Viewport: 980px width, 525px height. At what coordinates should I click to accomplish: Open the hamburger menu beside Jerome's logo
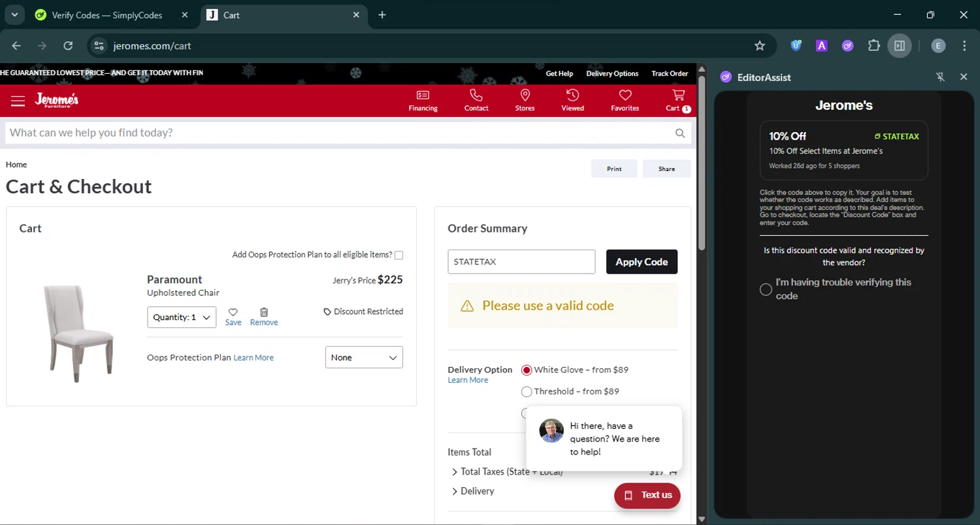[x=18, y=101]
